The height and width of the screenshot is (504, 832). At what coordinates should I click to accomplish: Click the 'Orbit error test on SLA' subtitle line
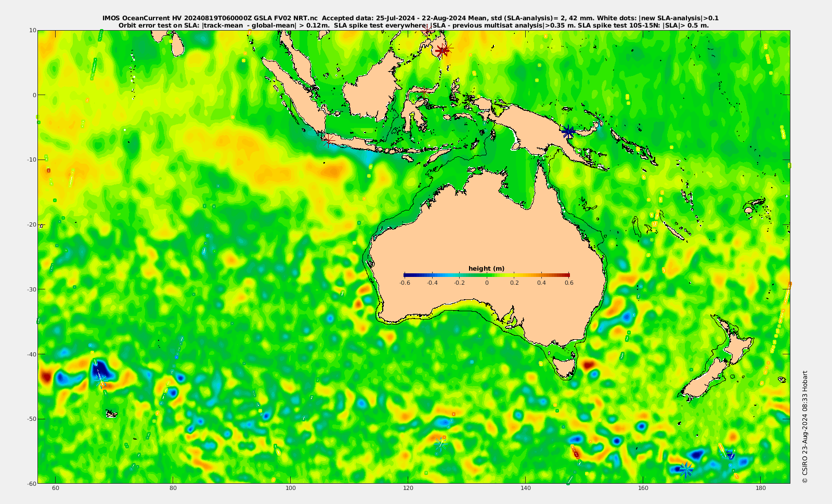[x=413, y=25]
